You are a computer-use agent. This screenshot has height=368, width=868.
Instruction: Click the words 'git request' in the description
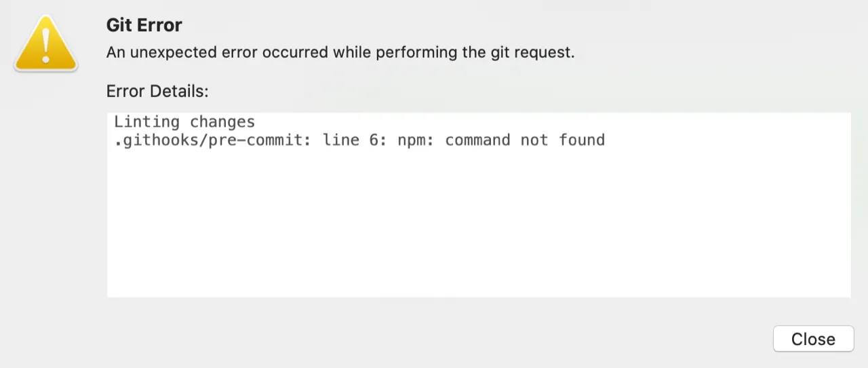pos(532,52)
